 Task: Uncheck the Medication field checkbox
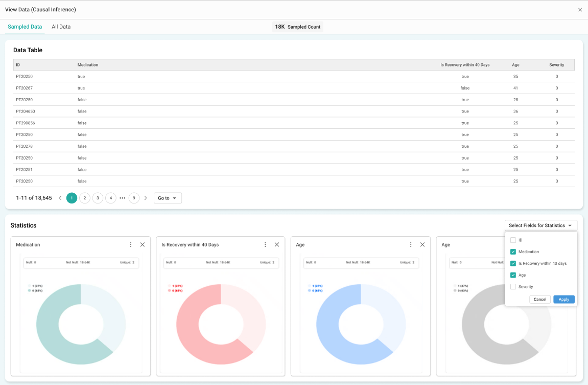pos(513,252)
